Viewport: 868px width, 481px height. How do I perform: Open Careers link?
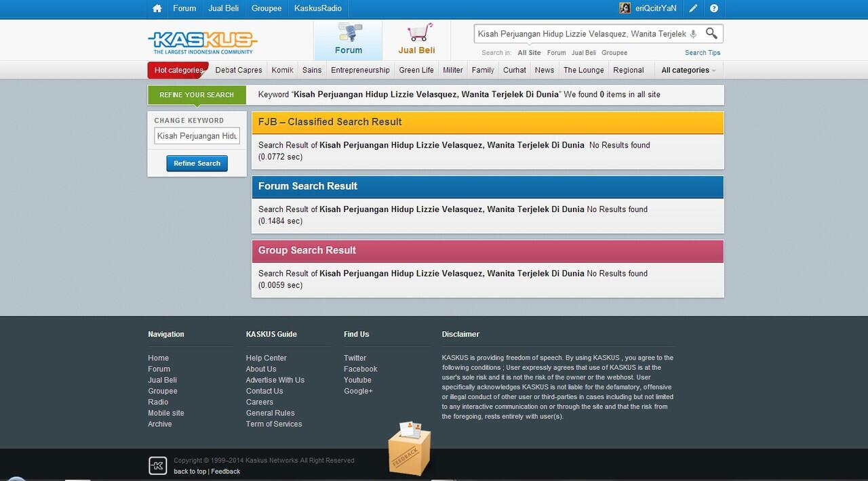tap(260, 402)
